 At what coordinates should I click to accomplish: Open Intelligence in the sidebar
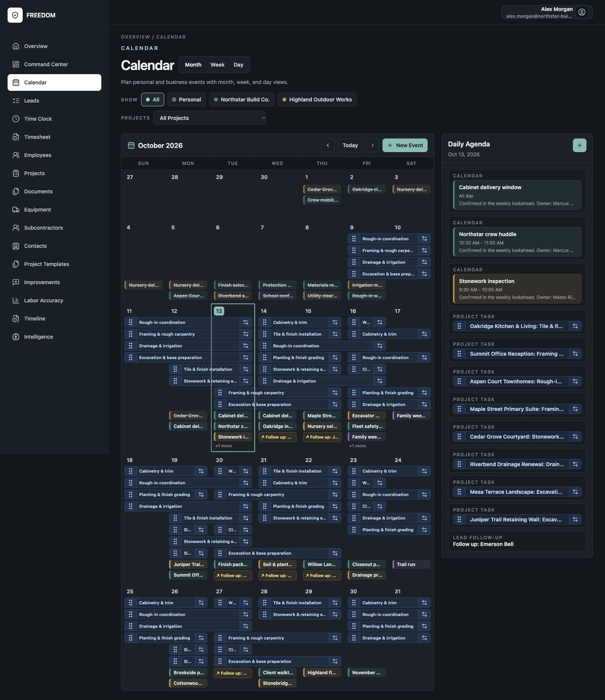54,337
